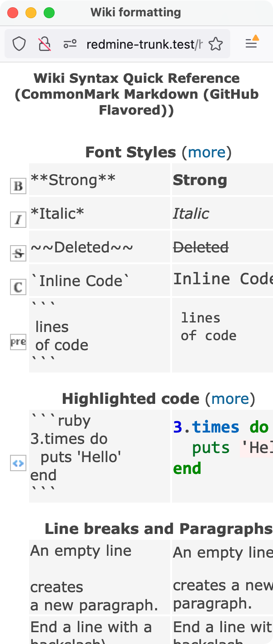Close the window with the red button
This screenshot has height=644, width=273.
click(13, 13)
